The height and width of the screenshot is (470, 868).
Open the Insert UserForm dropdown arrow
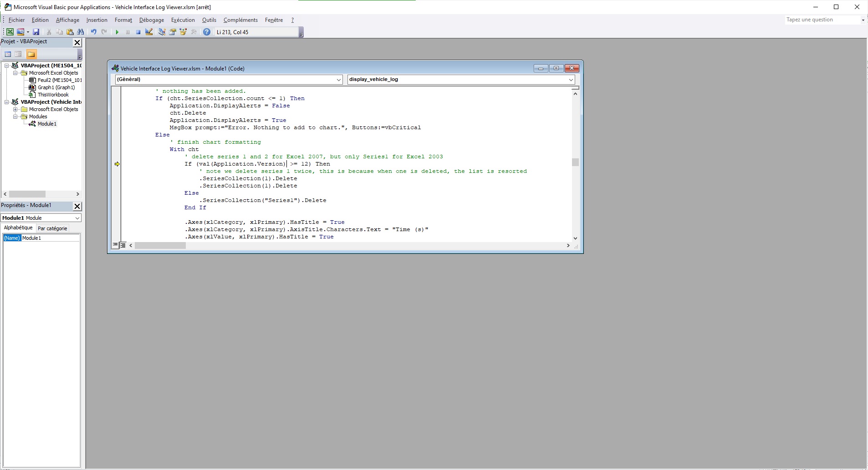[x=28, y=32]
